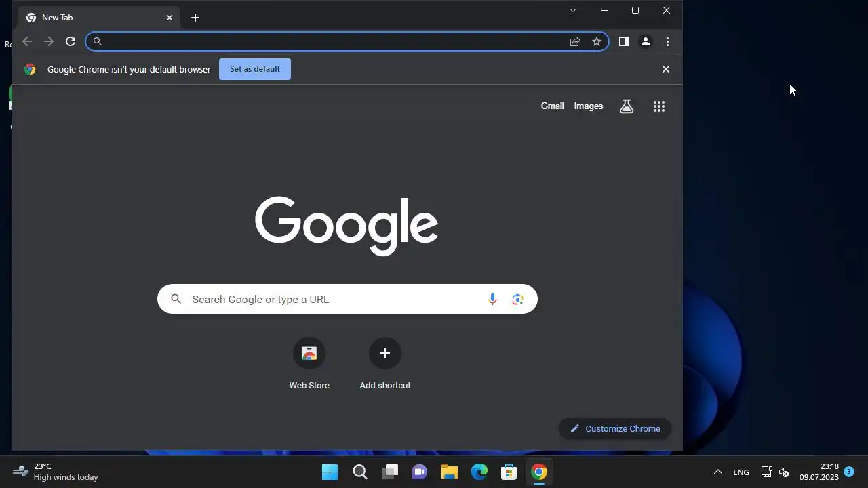Viewport: 868px width, 488px height.
Task: Start voice search with microphone icon
Action: click(x=492, y=299)
